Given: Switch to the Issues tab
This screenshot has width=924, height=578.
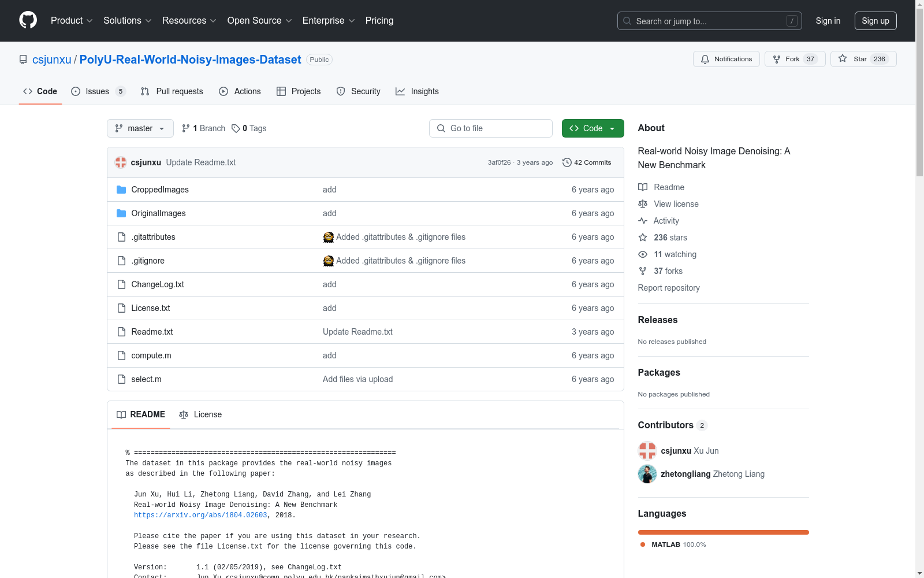Looking at the screenshot, I should (x=98, y=91).
